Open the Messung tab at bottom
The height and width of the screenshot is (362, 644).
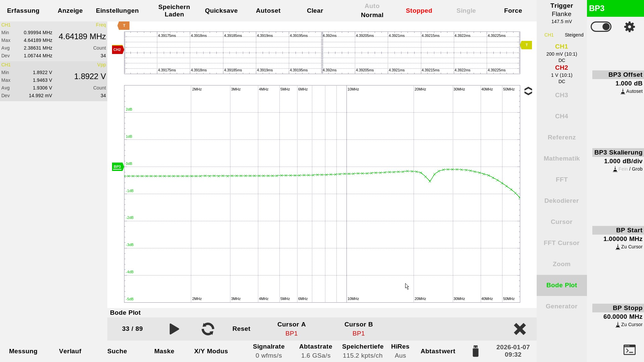(x=23, y=351)
